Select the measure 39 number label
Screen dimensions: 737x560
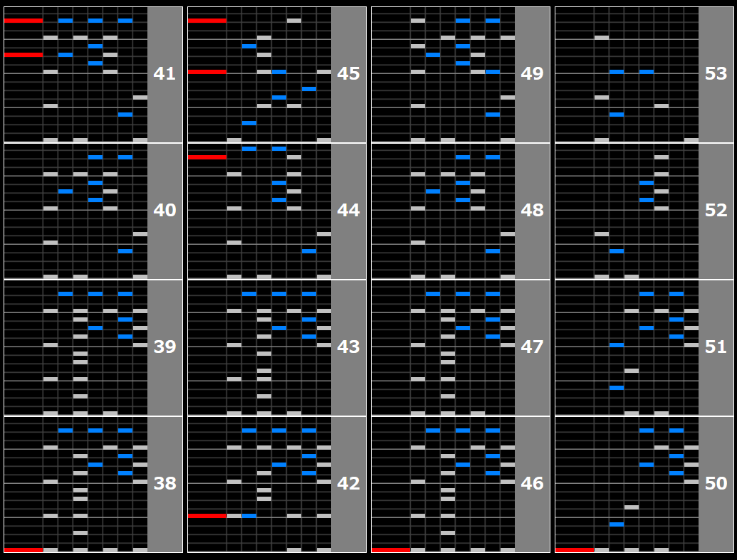165,347
